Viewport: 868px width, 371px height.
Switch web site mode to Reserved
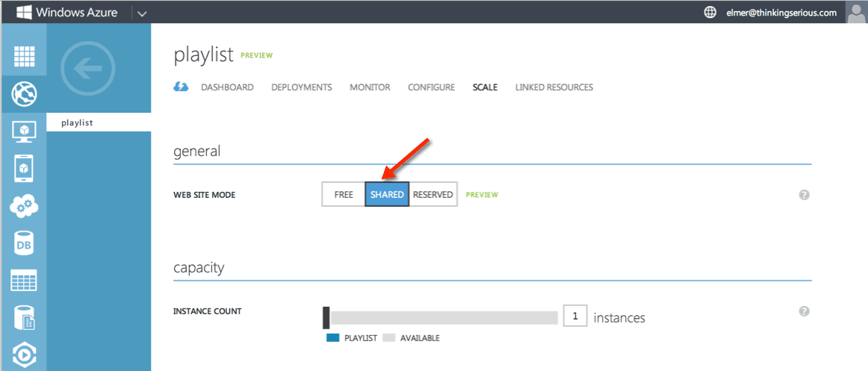click(433, 195)
